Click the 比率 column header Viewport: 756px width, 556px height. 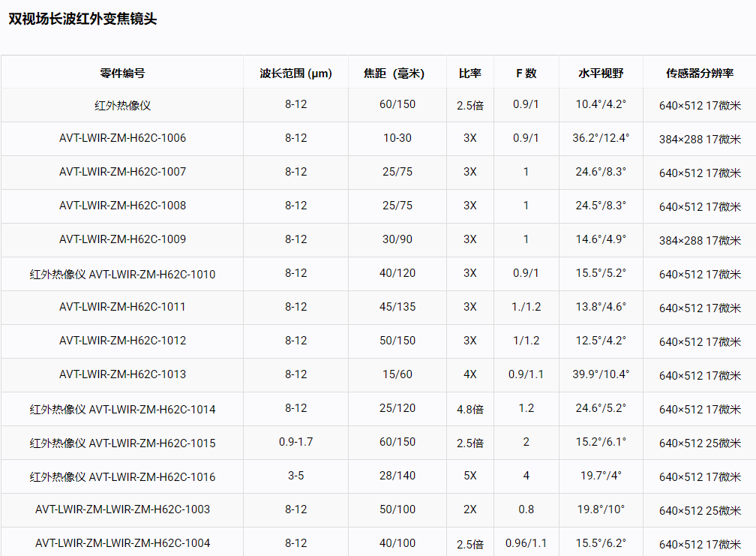[470, 74]
